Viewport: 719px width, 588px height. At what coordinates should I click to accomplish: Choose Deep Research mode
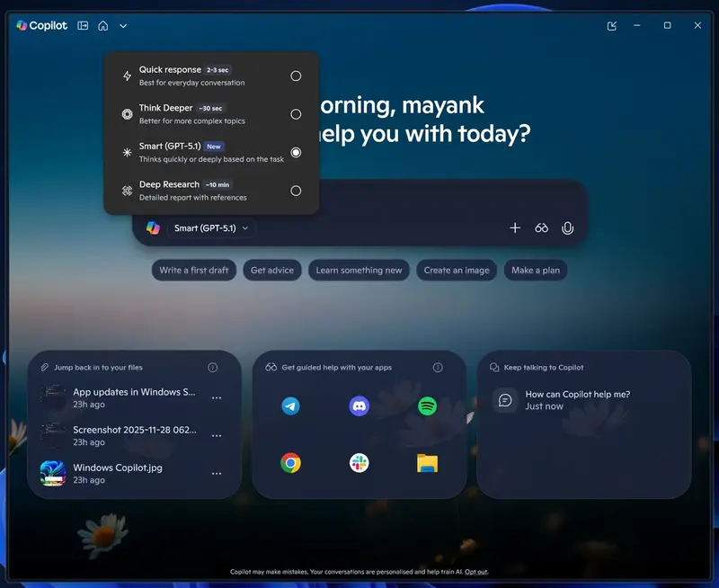coord(296,191)
